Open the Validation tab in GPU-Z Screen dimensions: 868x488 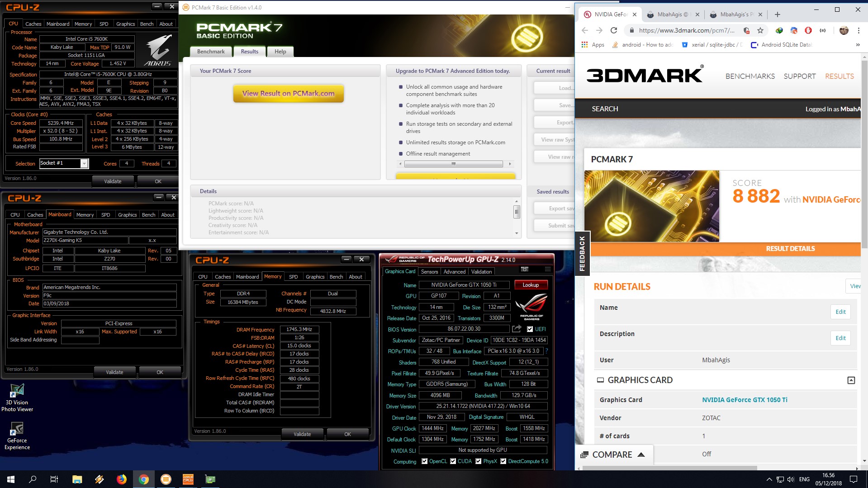481,271
